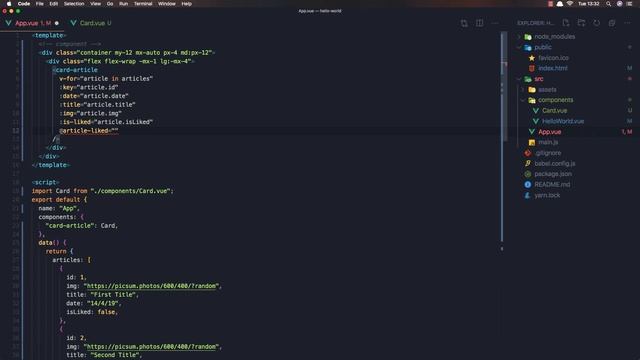This screenshot has height=360, width=640.
Task: Click the assets folder icon
Action: tap(531, 89)
